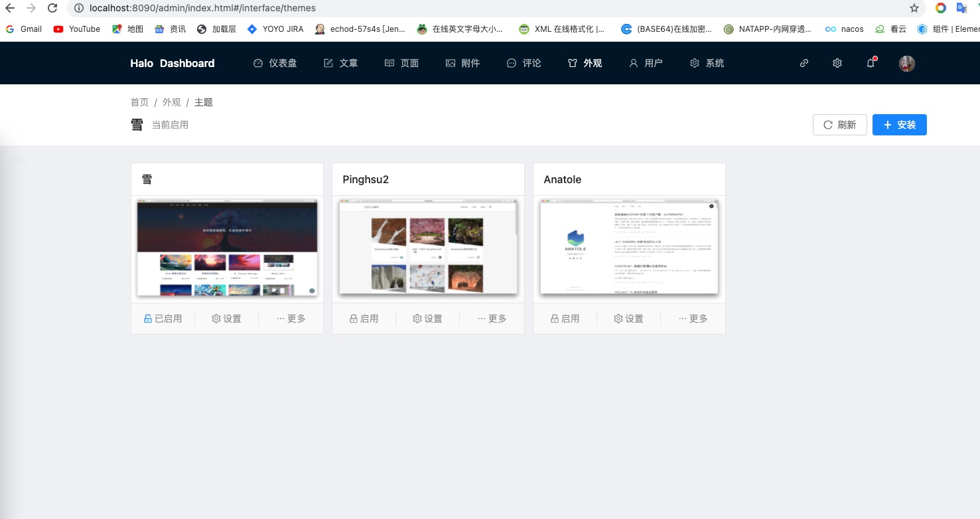Viewport: 980px width, 519px height.
Task: Open the 评论 comments section
Action: 524,63
